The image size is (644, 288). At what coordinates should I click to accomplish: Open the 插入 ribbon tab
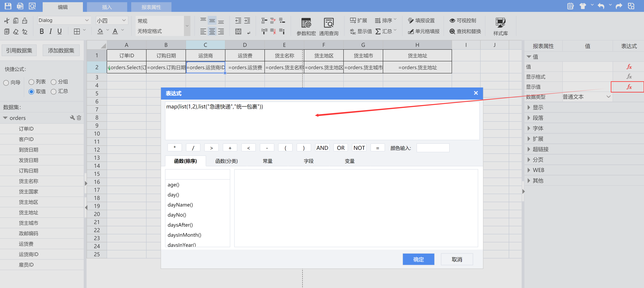point(107,7)
